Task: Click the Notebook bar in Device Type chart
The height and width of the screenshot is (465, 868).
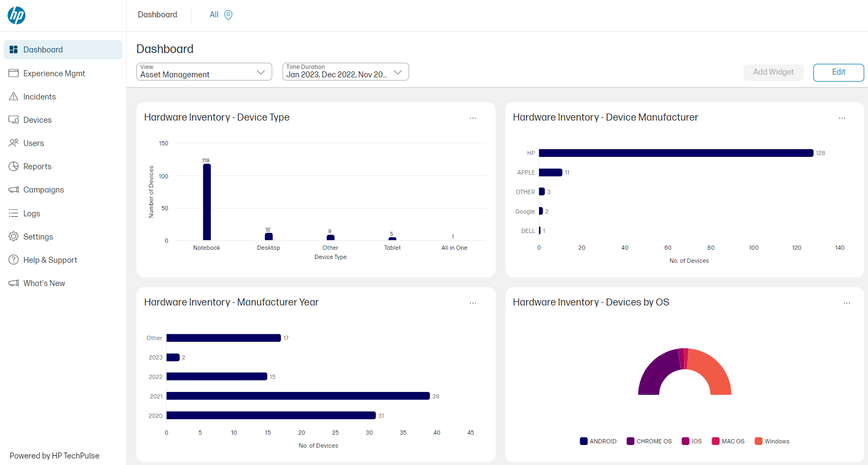Action: pos(207,202)
